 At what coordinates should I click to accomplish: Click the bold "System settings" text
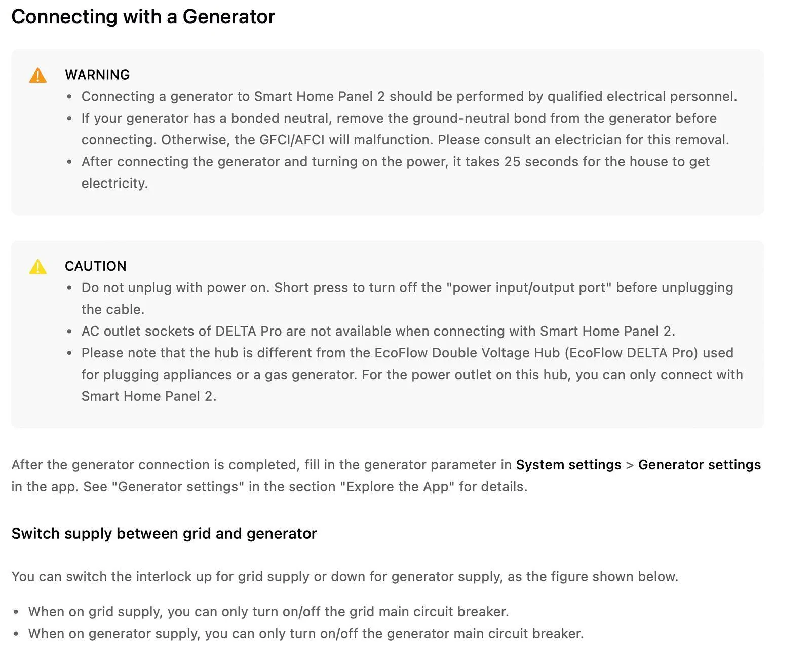pyautogui.click(x=568, y=465)
